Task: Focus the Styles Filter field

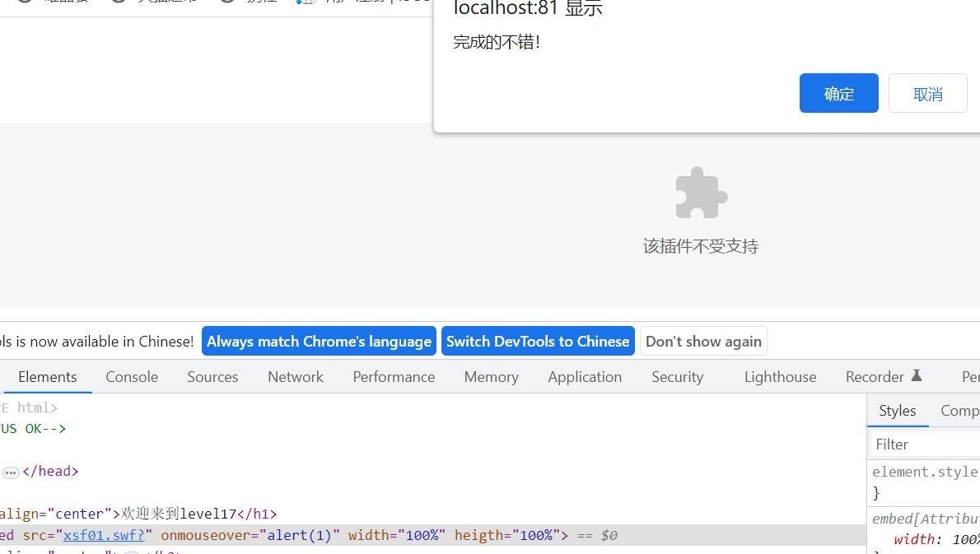Action: tap(925, 444)
